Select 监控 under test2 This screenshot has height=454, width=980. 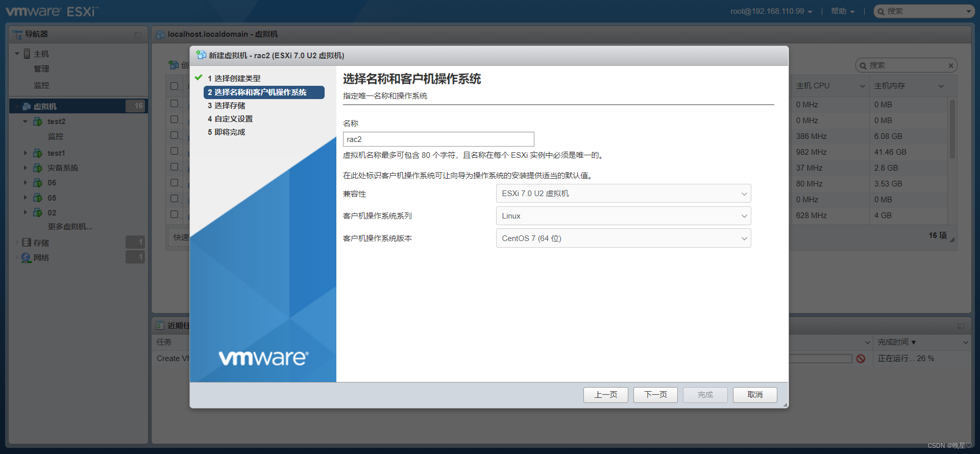[56, 136]
